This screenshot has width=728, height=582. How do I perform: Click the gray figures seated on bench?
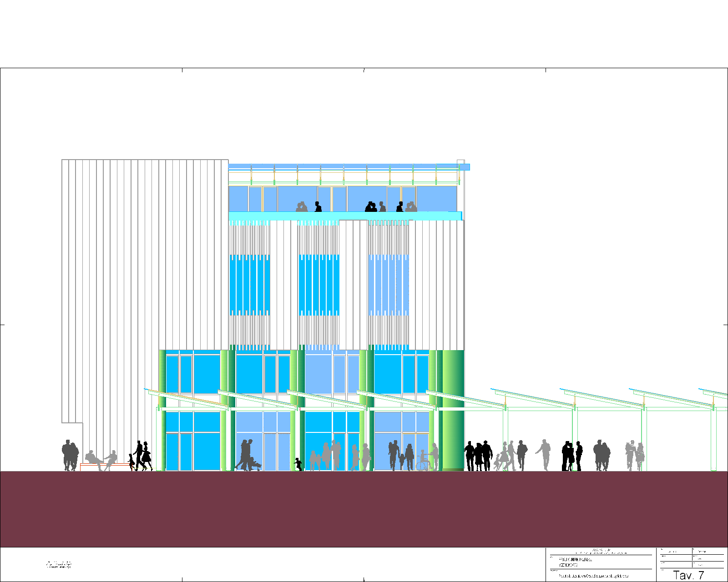(x=101, y=460)
